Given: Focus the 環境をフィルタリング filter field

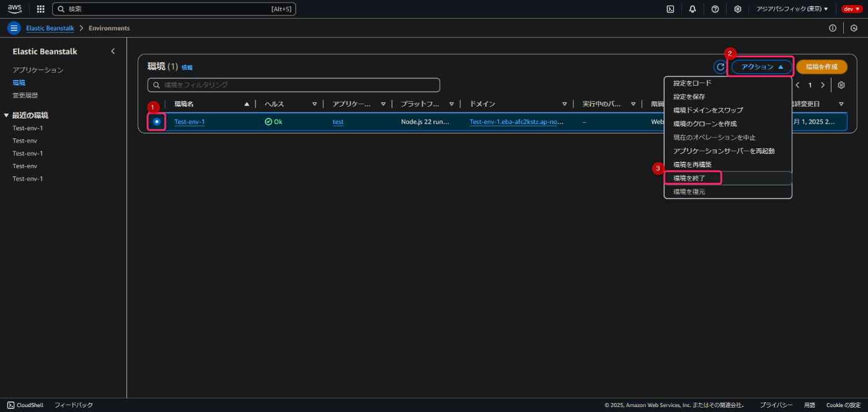Looking at the screenshot, I should click(294, 85).
